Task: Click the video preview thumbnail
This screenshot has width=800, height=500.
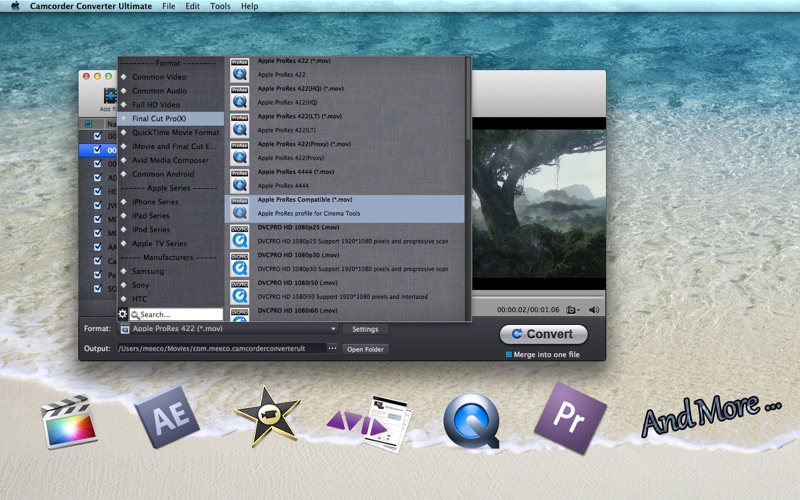Action: [x=539, y=204]
